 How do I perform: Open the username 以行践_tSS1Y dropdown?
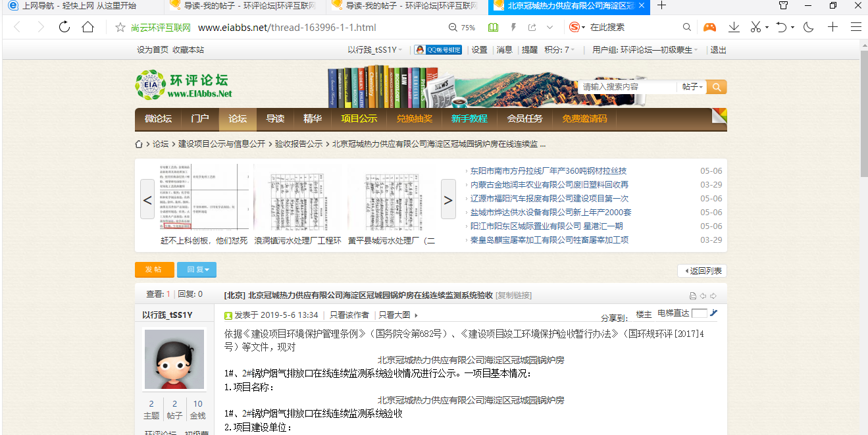point(375,50)
